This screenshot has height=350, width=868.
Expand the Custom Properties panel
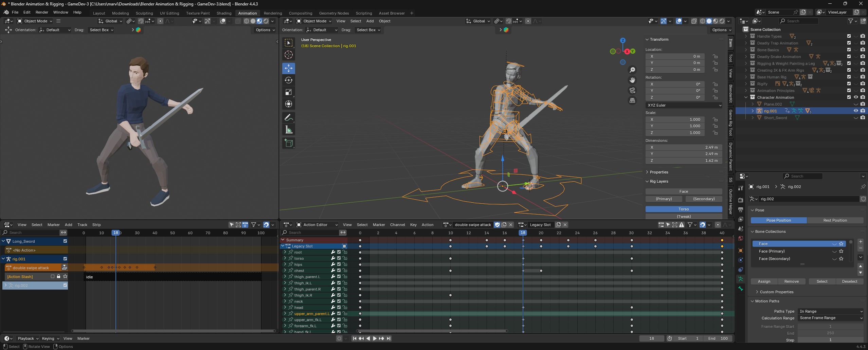(776, 292)
